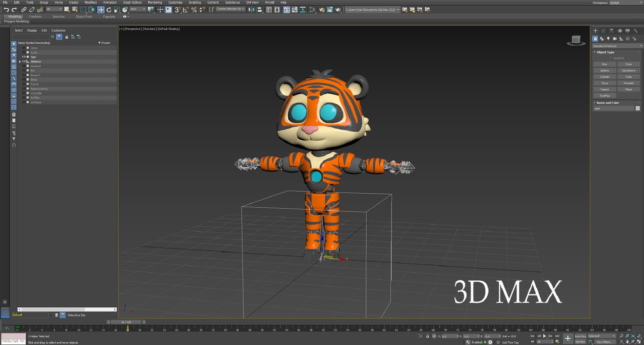
Task: Open the selection filter All dropdown
Action: (54, 9)
